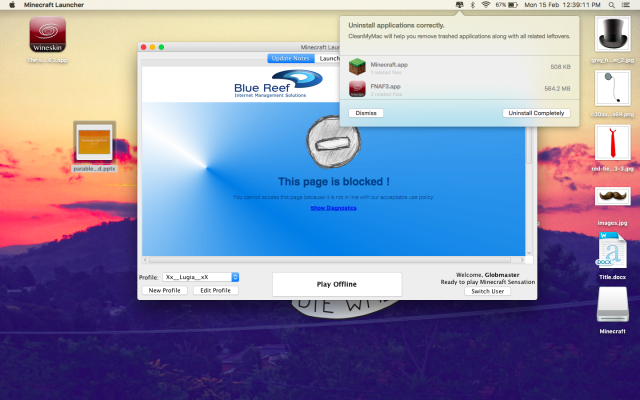The image size is (640, 400).
Task: Click 'This page is blocked !' heading
Action: [x=333, y=182]
